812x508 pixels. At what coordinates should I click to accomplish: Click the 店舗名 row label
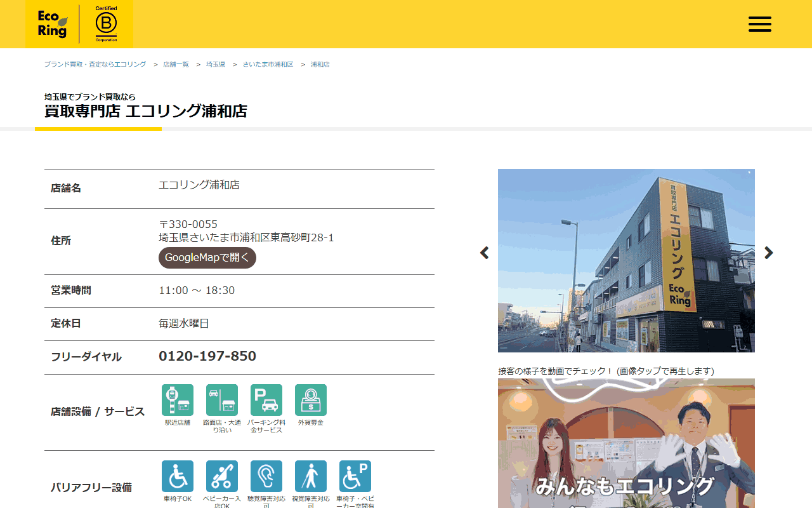[x=66, y=188]
